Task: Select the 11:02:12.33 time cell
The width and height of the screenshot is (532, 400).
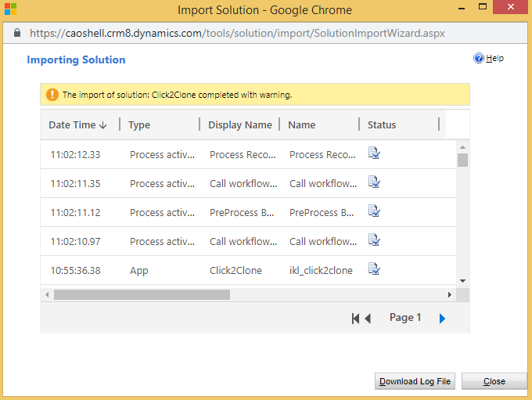Action: 75,154
